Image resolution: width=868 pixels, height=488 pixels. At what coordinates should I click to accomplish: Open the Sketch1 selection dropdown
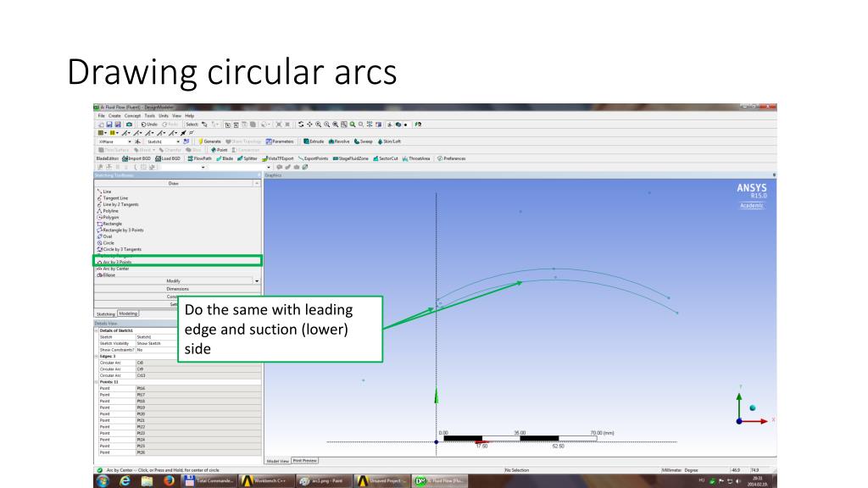178,141
